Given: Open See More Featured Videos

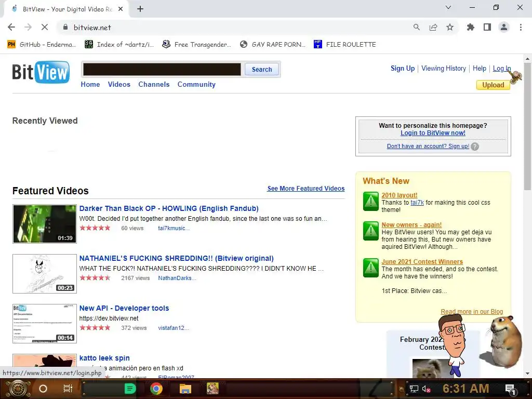Looking at the screenshot, I should [x=305, y=188].
